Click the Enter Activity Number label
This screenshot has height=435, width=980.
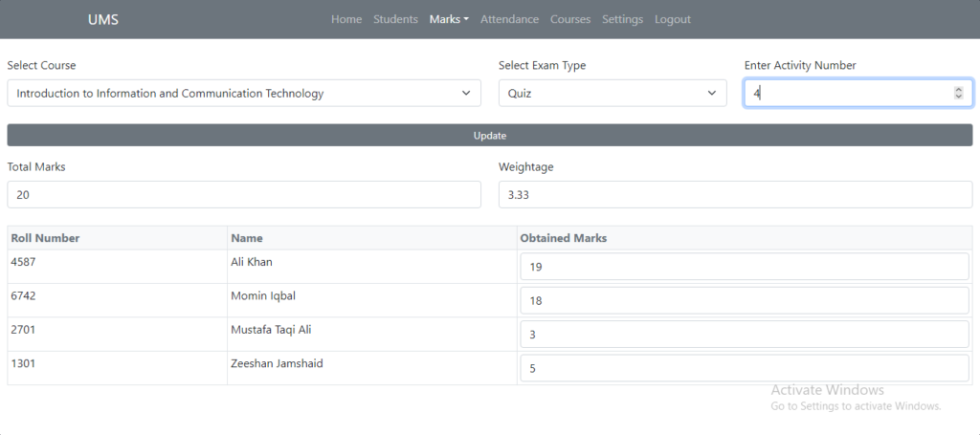[x=800, y=66]
